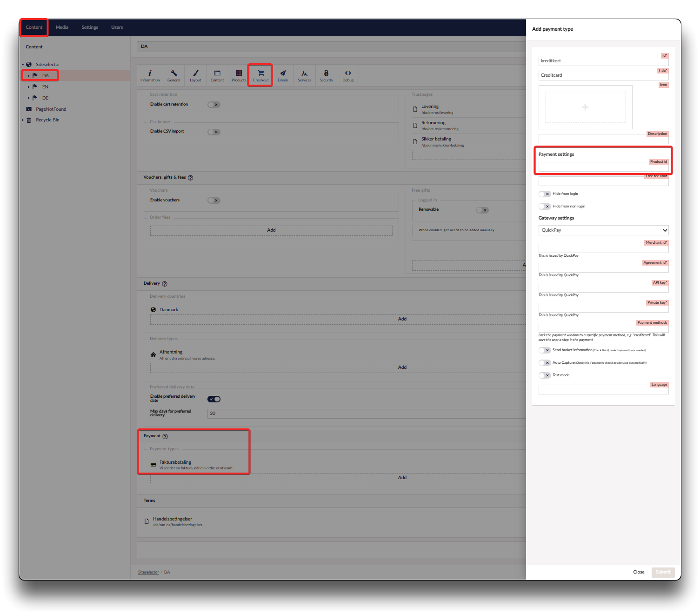Toggle Hide from login switch
This screenshot has width=700, height=614.
coord(545,194)
